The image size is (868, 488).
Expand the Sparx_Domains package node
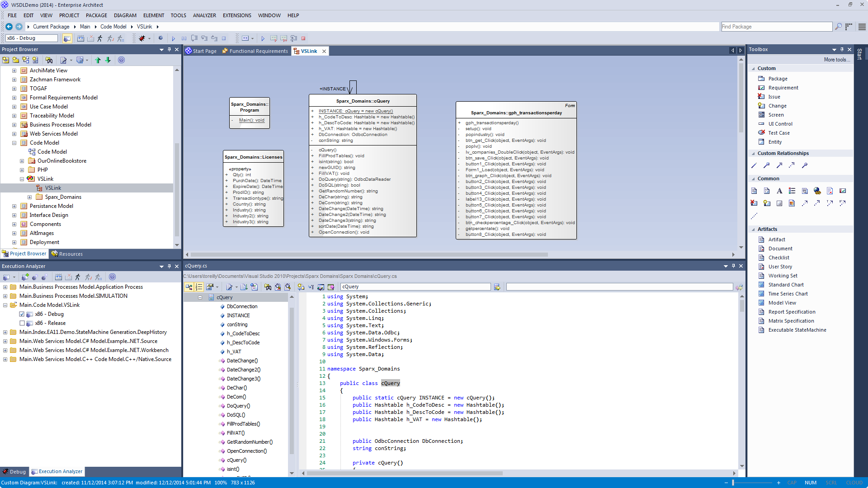click(29, 197)
